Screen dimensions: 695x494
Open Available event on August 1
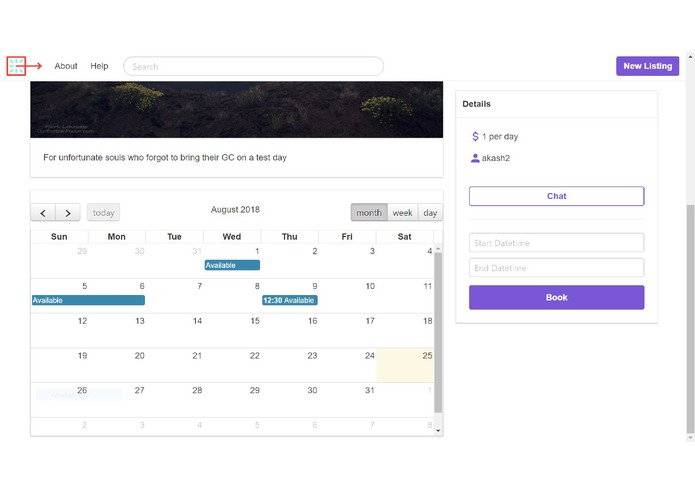[232, 265]
